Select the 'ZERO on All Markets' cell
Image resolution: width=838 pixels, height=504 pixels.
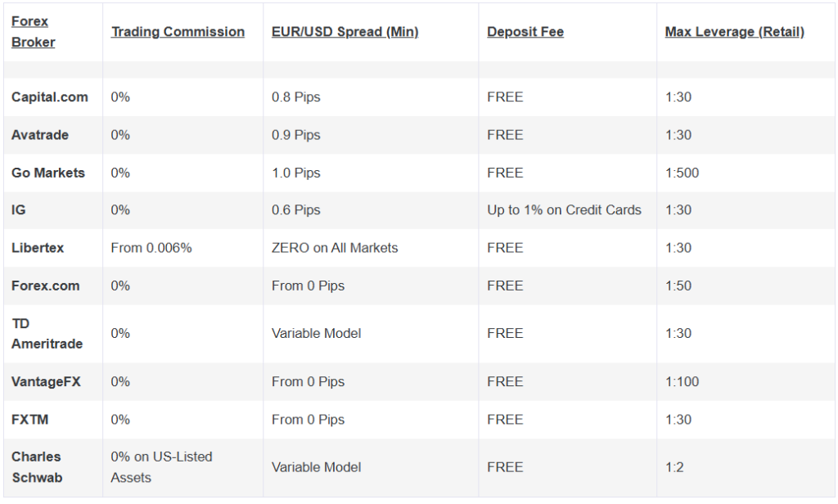tap(335, 248)
